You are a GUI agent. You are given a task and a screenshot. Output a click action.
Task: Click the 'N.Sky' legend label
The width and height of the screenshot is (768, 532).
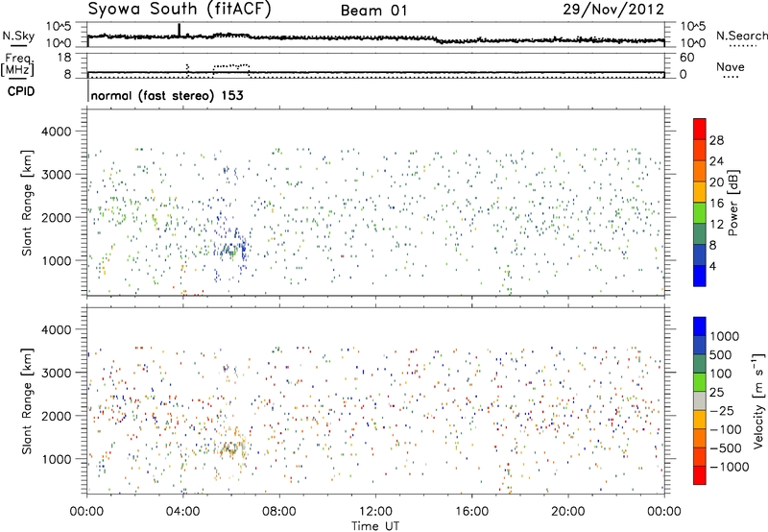tap(18, 36)
